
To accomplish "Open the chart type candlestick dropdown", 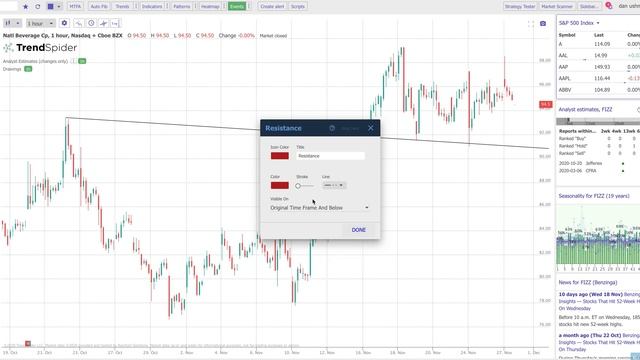I will coord(12,23).
